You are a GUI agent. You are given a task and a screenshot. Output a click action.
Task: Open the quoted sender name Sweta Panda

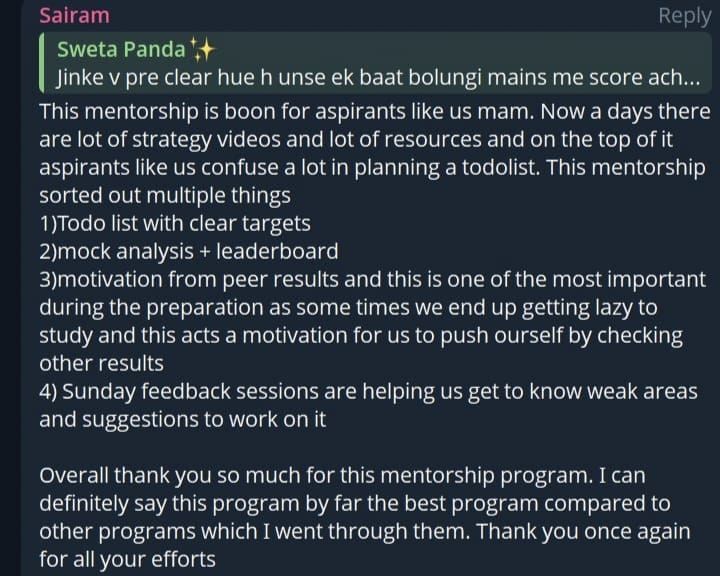click(x=121, y=48)
